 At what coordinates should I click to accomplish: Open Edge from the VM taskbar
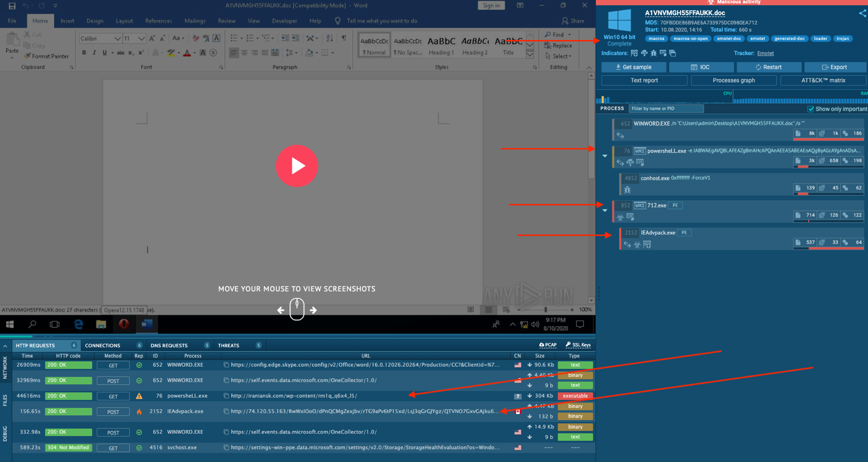tap(78, 324)
